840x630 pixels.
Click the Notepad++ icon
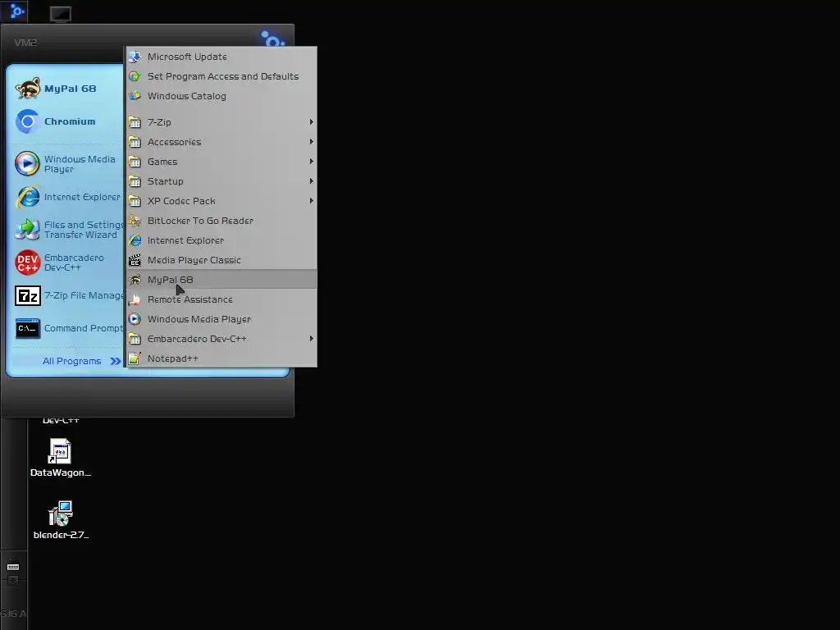pyautogui.click(x=135, y=358)
